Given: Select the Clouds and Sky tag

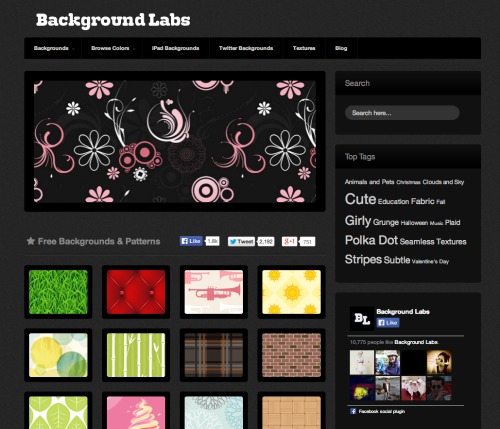Looking at the screenshot, I should coord(443,182).
